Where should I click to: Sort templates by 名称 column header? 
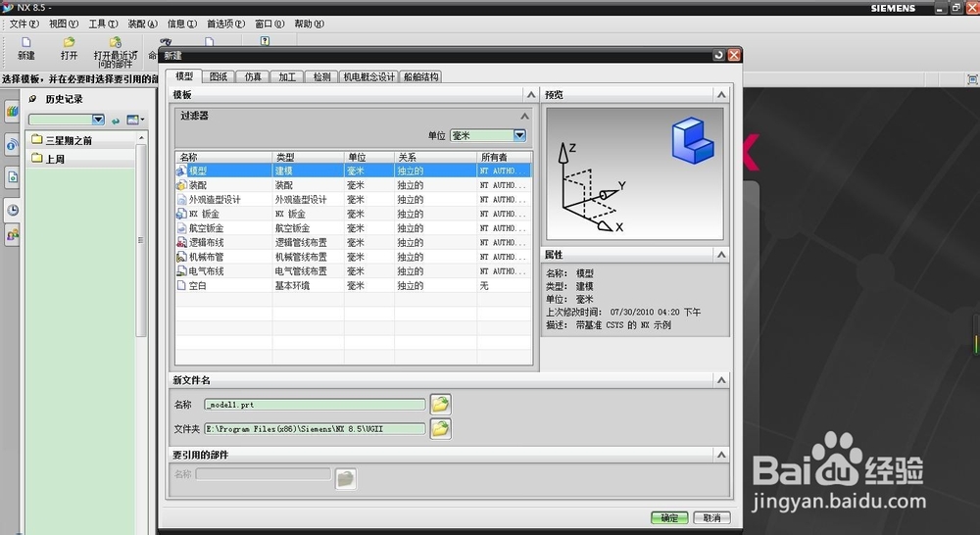click(x=223, y=157)
